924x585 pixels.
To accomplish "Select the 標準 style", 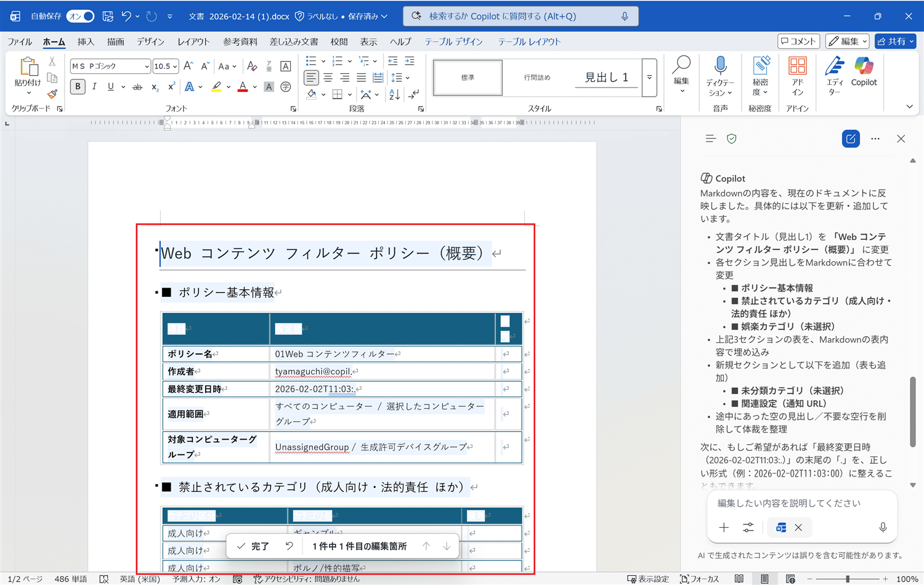I will [x=468, y=78].
